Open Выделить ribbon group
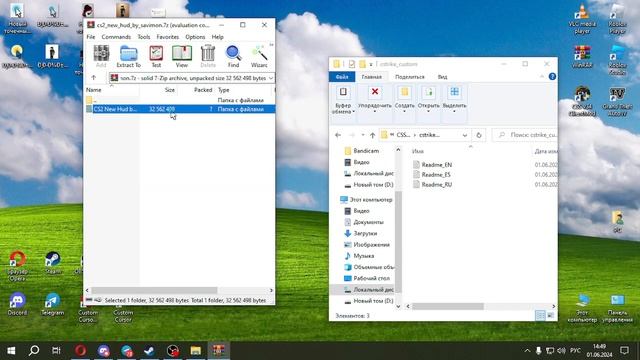 point(454,99)
